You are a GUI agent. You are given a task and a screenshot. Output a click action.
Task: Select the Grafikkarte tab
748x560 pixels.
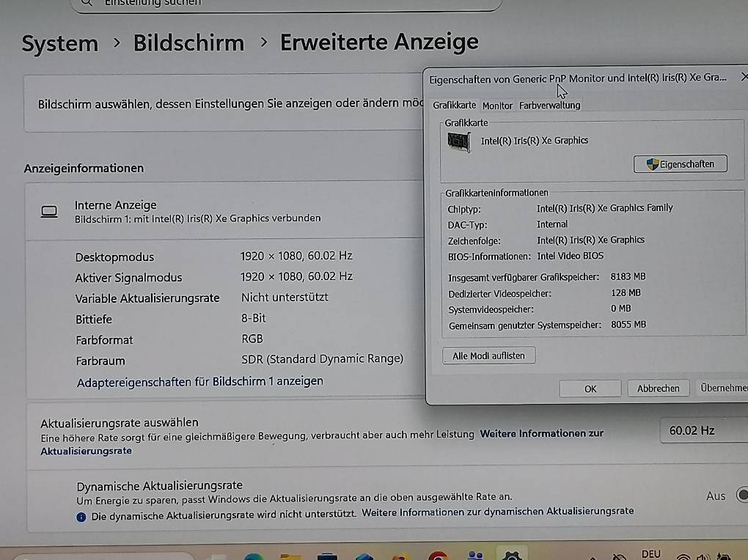point(456,105)
